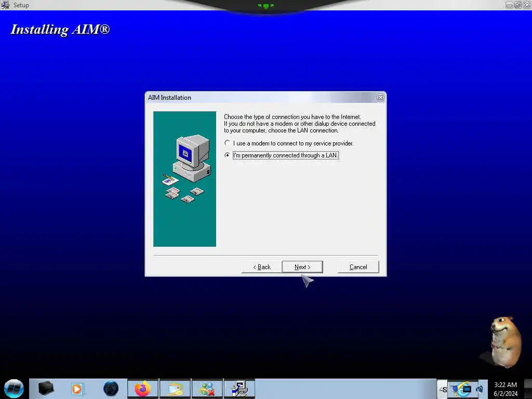
Task: Open Firefox from the taskbar
Action: coord(143,389)
